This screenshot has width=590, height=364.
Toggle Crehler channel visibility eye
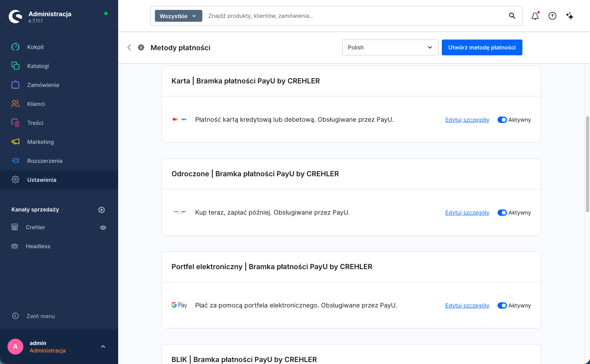tap(103, 228)
